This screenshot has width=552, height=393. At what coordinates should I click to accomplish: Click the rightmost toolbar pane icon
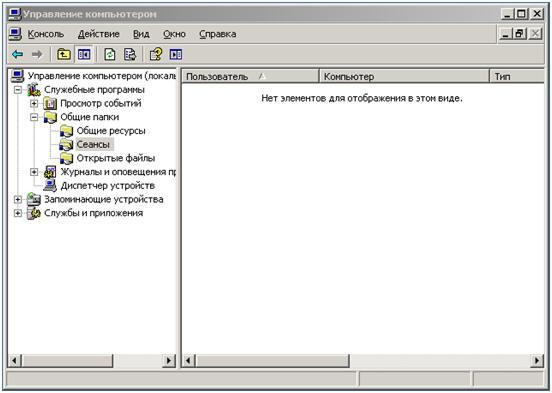[x=176, y=55]
